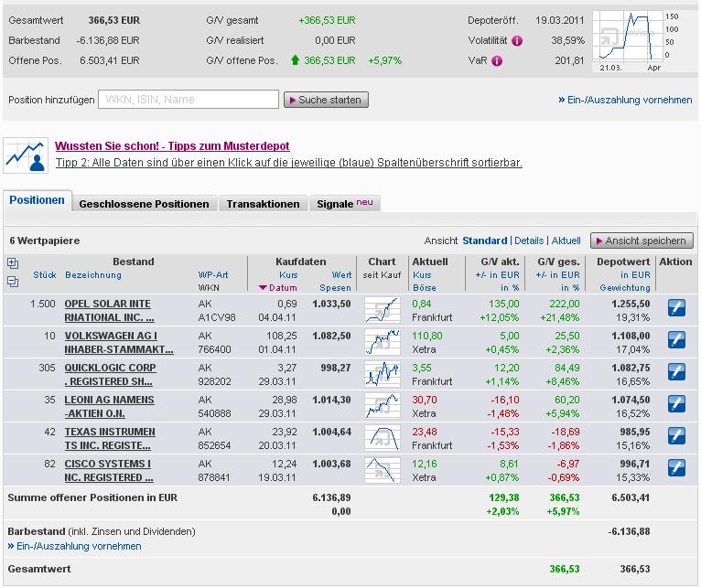The image size is (701, 588).
Task: Click the edit action icon for Opel Solar
Action: (675, 309)
